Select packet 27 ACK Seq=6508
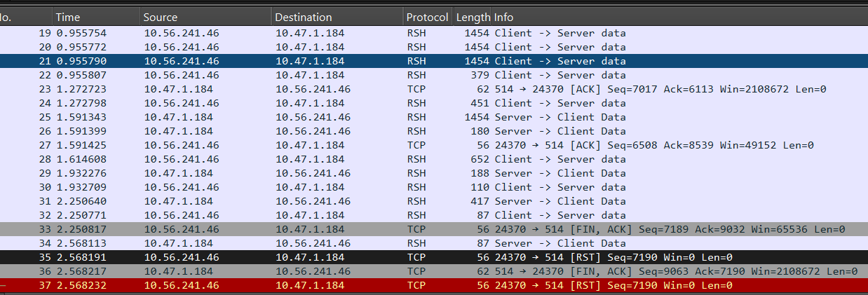Viewport: 868px width, 295px height. pos(434,145)
